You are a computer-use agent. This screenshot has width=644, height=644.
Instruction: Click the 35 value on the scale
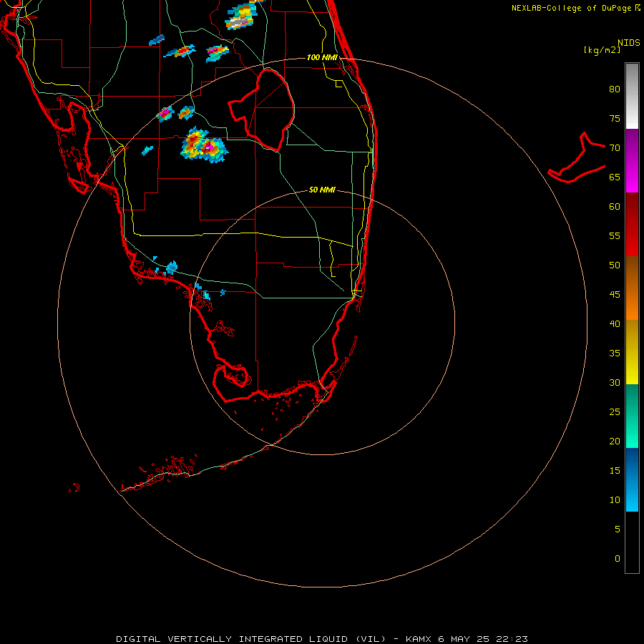615,353
